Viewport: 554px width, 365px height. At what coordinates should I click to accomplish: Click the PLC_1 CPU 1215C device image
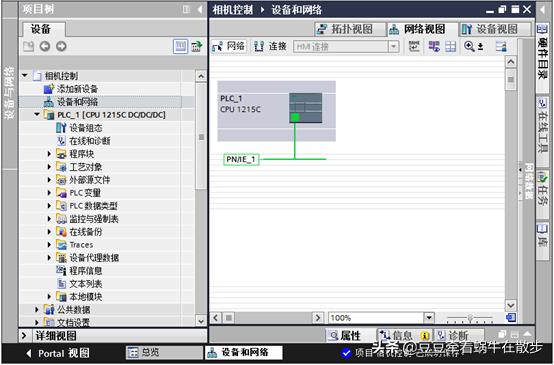click(306, 108)
